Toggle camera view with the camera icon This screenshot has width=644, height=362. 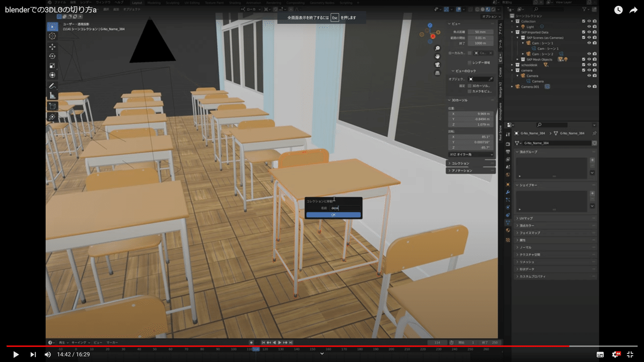coord(437,64)
